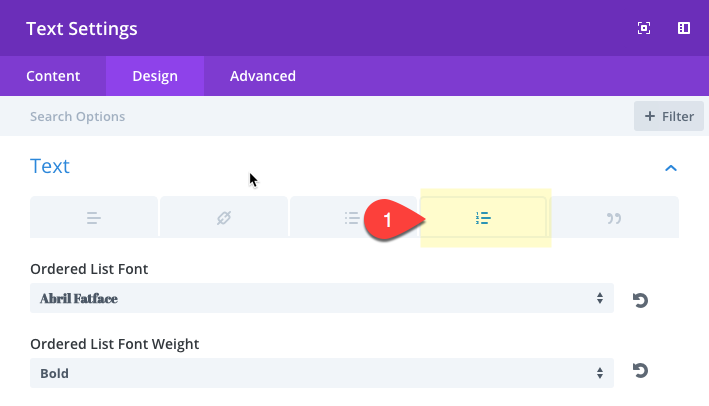
Task: Select the unordered list styling icon
Action: coord(350,217)
